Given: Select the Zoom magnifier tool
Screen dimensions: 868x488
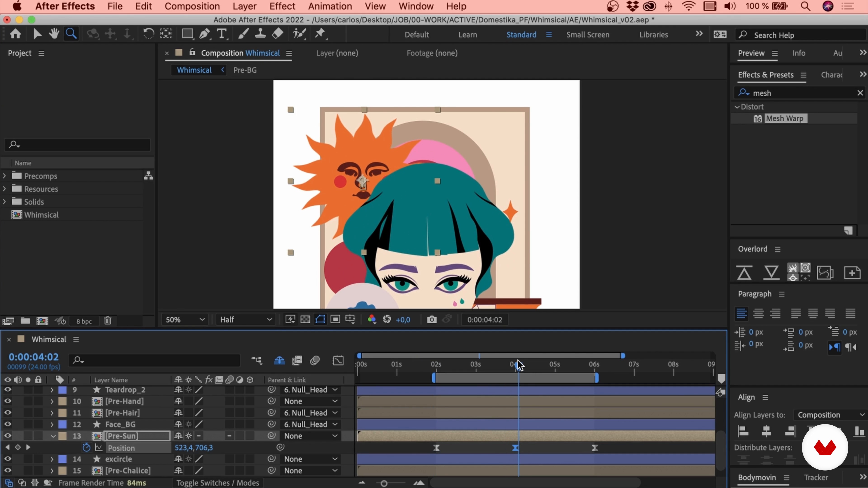Looking at the screenshot, I should pos(71,34).
